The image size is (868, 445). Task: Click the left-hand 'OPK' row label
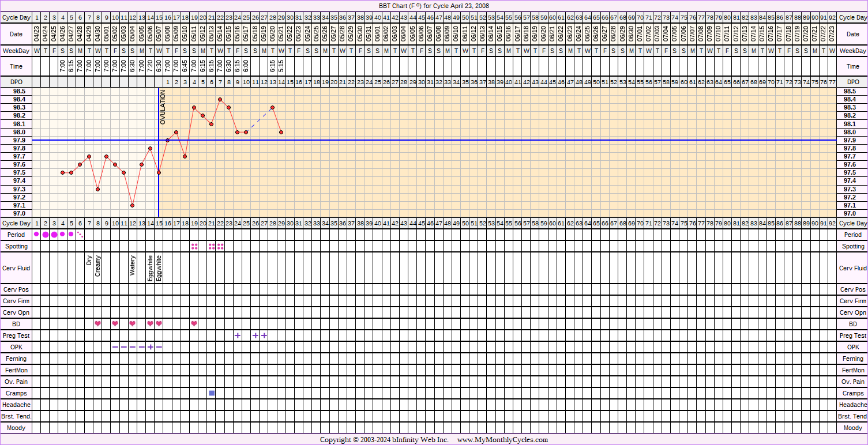point(16,347)
